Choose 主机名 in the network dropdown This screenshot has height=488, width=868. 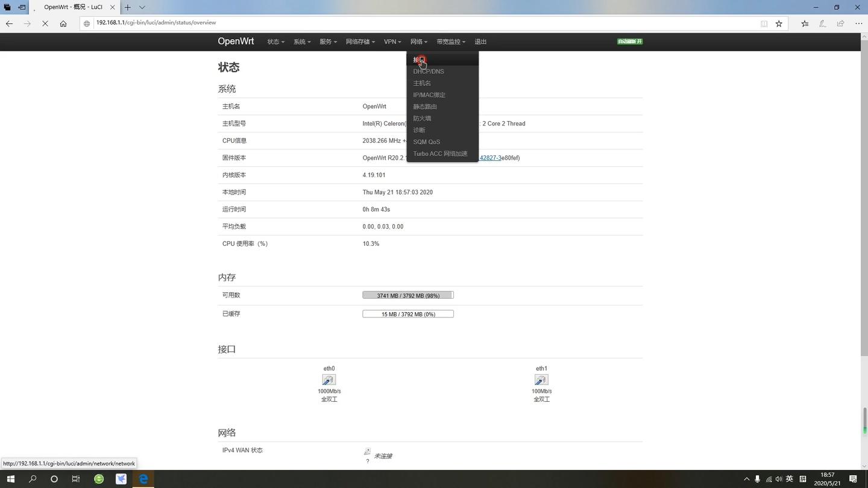pyautogui.click(x=422, y=83)
